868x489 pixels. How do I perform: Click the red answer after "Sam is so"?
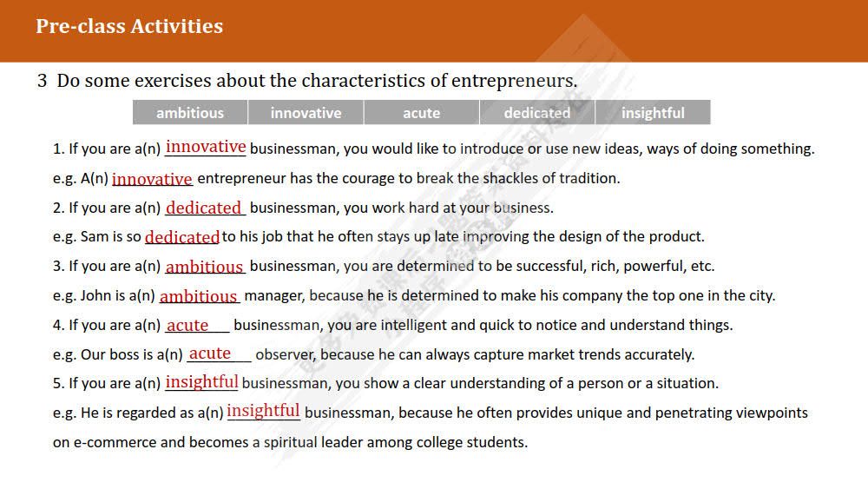(x=182, y=237)
